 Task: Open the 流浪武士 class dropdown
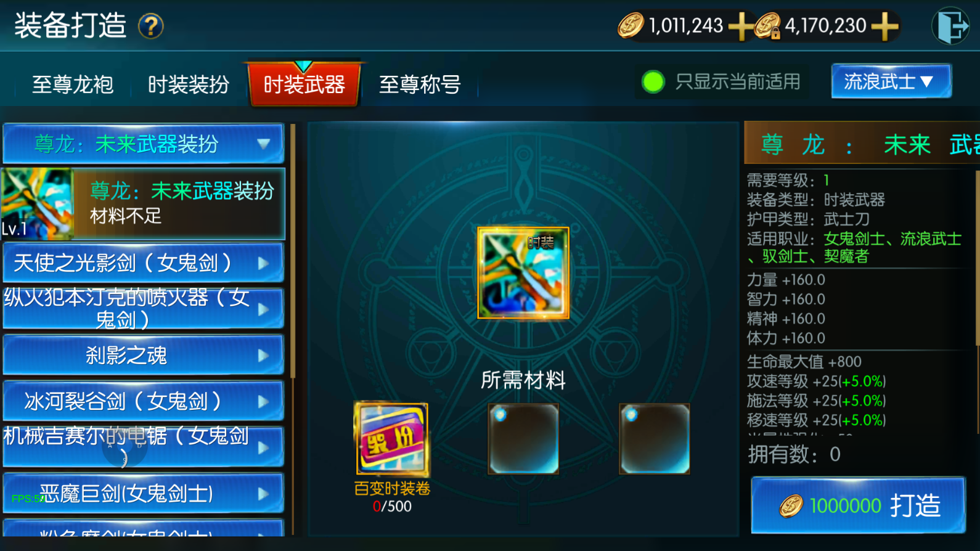tap(891, 81)
